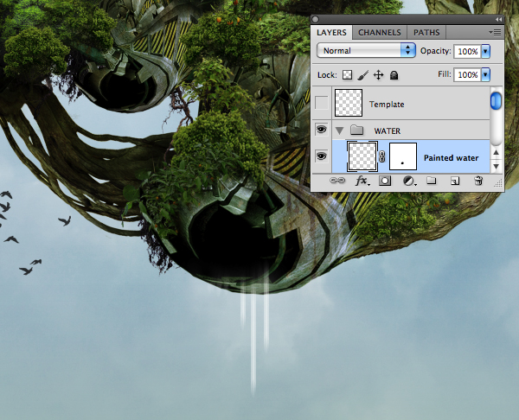Image resolution: width=519 pixels, height=420 pixels.
Task: Toggle lock all padlock icon
Action: point(394,75)
